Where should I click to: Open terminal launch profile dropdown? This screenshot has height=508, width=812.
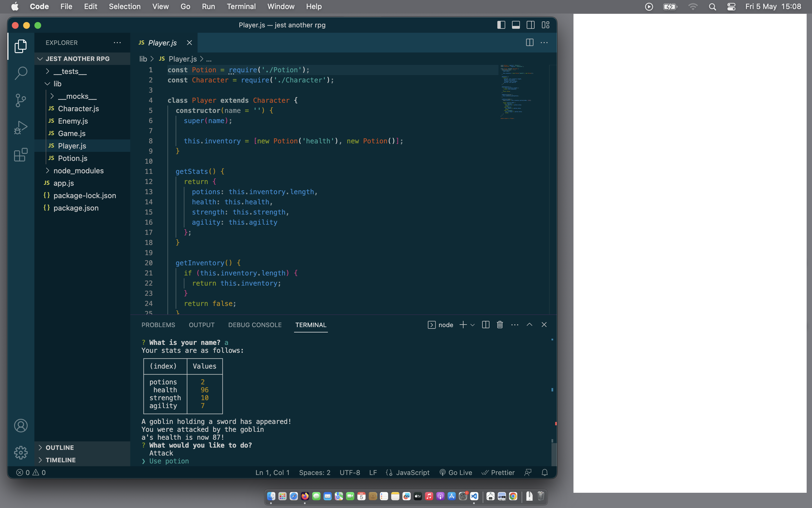tap(473, 325)
